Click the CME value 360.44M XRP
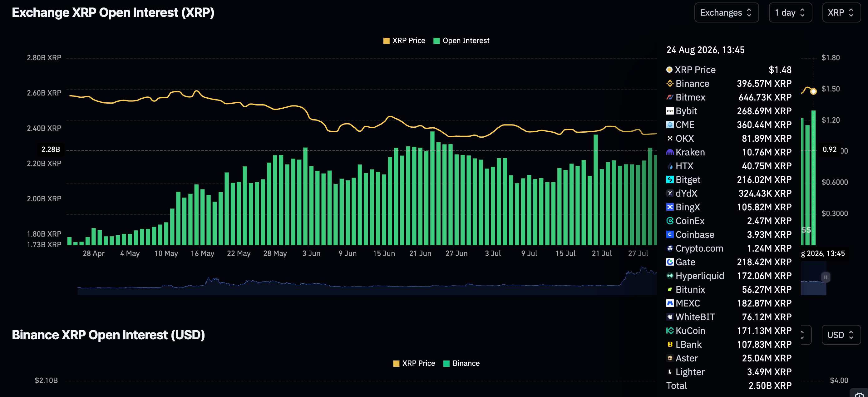This screenshot has width=868, height=397. (x=764, y=125)
